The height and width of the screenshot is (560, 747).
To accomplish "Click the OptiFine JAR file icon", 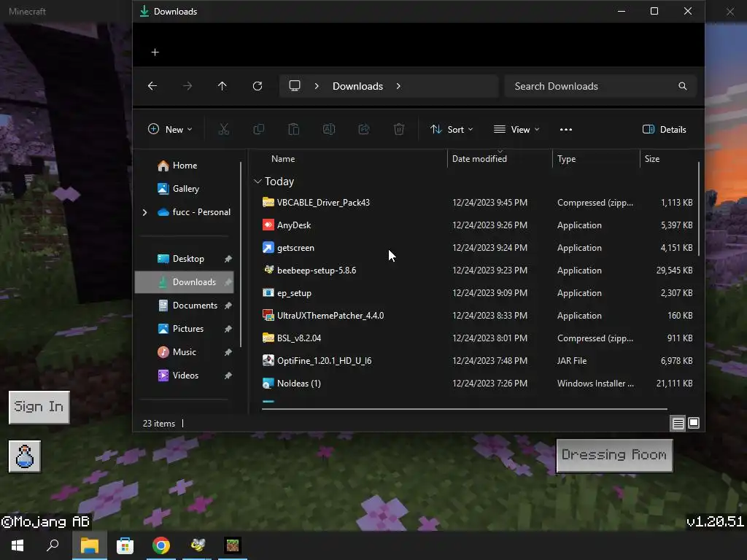I will pyautogui.click(x=268, y=360).
